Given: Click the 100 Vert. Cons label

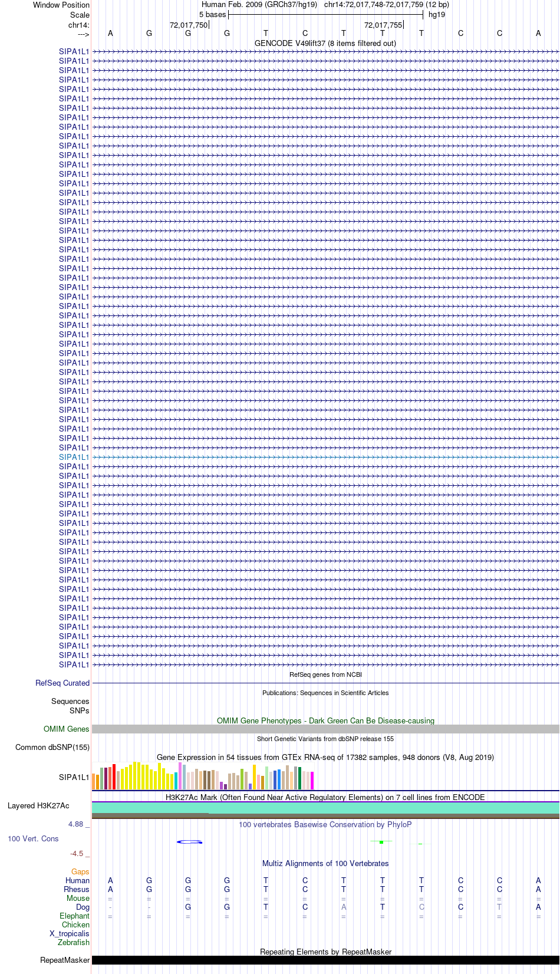Looking at the screenshot, I should click(x=33, y=838).
